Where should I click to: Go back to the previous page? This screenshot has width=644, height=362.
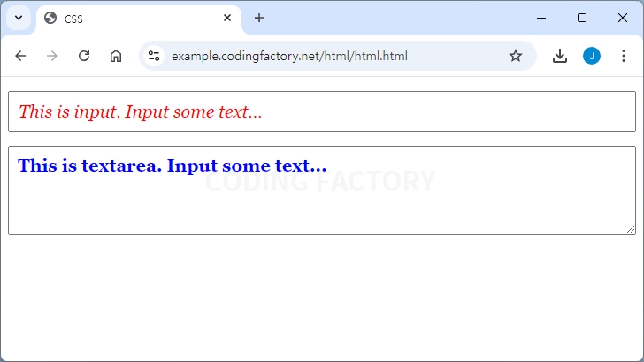coord(21,56)
